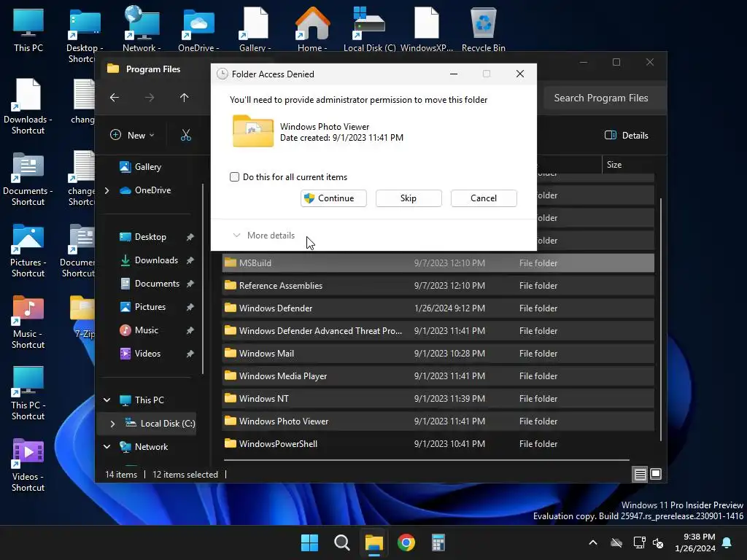Expand the Local Disk (C:) chevron
747x560 pixels.
click(112, 424)
